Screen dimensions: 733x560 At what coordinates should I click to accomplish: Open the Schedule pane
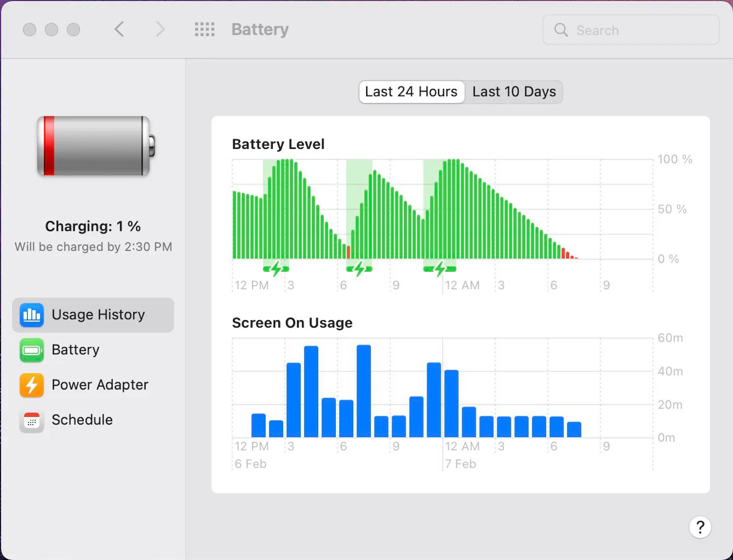tap(93, 421)
